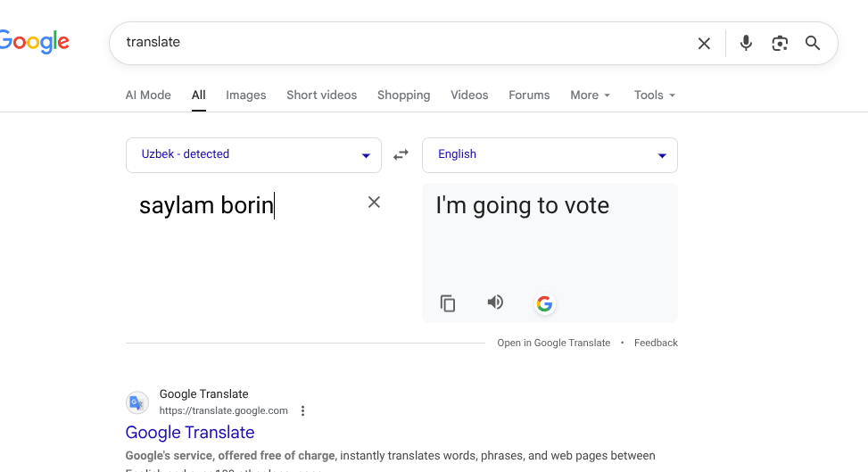Open the Google Translate result title
Viewport: 868px width, 472px height.
(x=190, y=433)
